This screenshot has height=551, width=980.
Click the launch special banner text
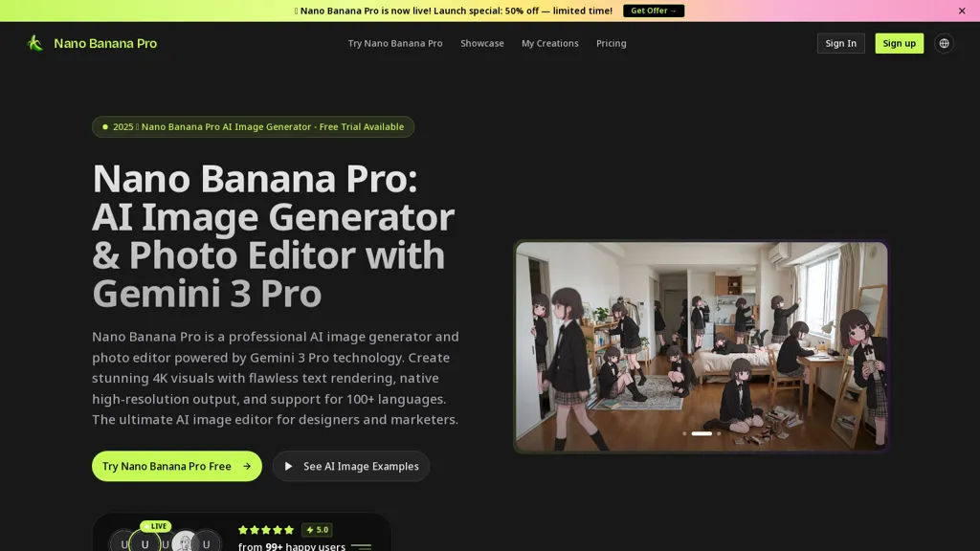[453, 11]
